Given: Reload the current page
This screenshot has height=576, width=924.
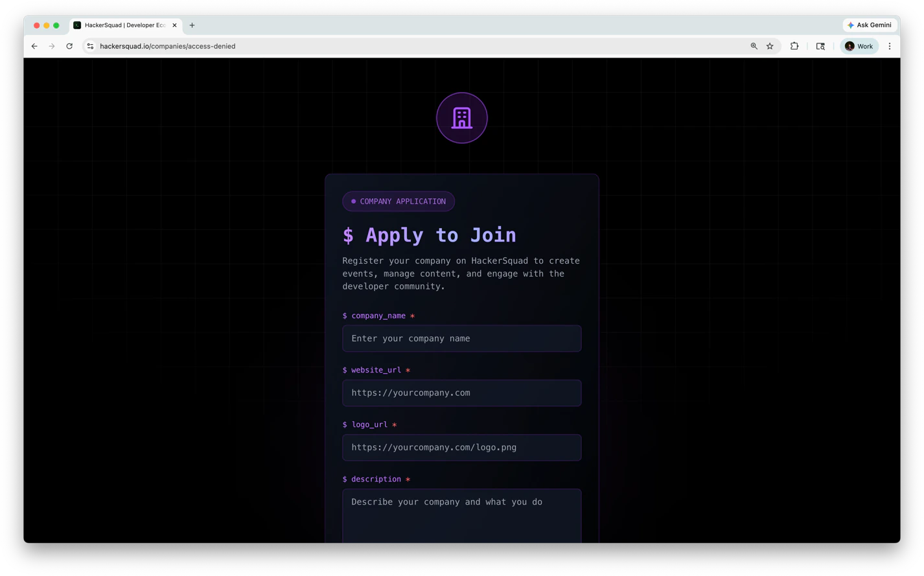Looking at the screenshot, I should 69,46.
